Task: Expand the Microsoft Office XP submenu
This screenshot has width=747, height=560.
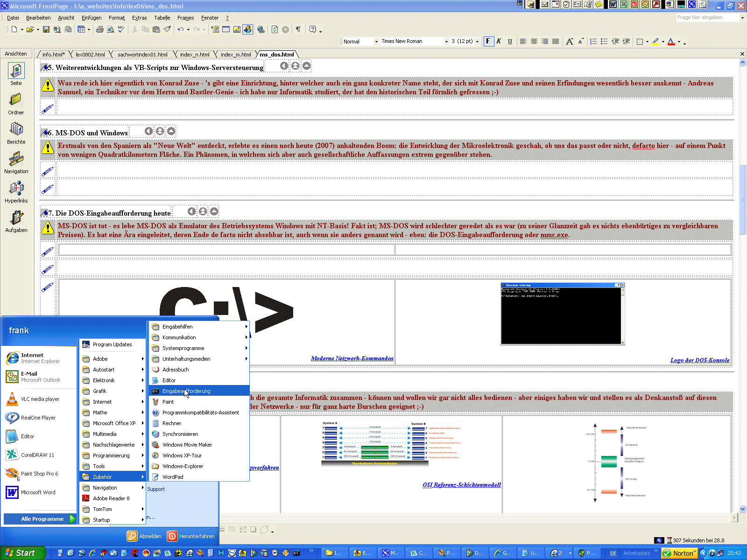Action: (x=113, y=423)
